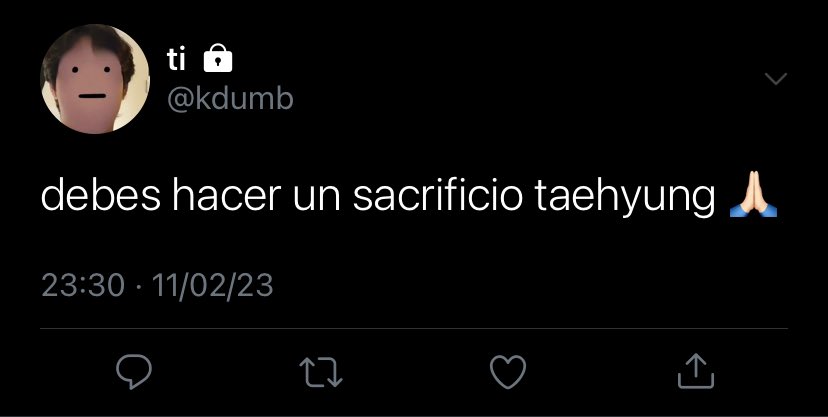This screenshot has height=417, width=828.
Task: Retweet this post using the arrows icon
Action: point(321,373)
